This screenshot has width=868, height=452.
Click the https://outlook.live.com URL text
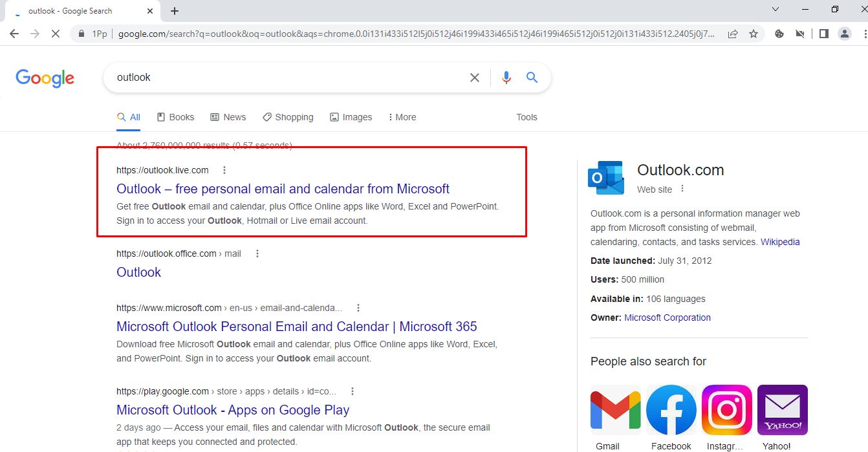162,170
